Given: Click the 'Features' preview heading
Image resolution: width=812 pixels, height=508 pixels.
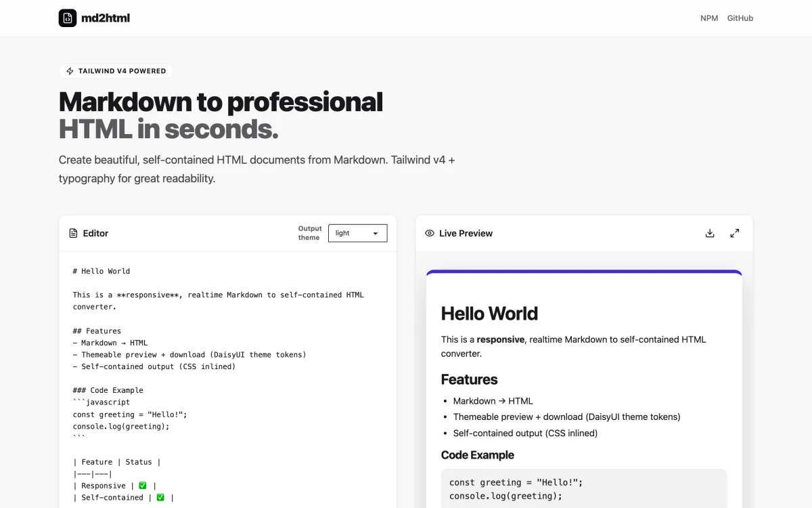Looking at the screenshot, I should 469,379.
